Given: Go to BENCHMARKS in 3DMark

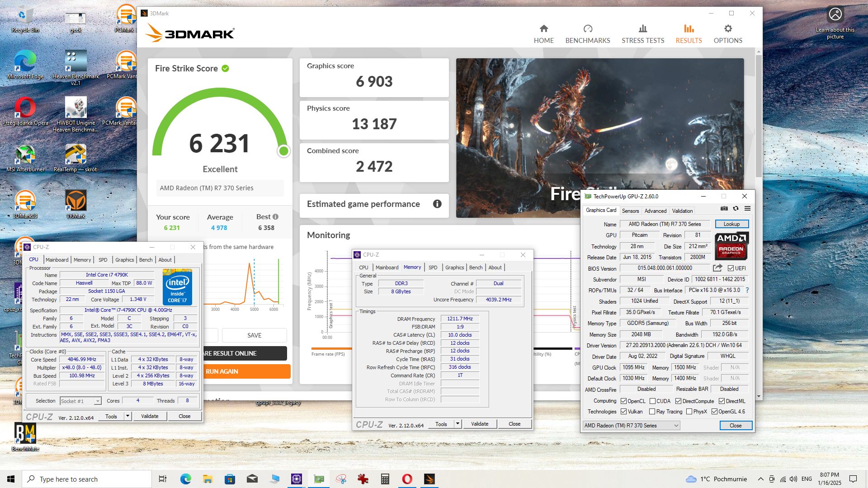Looking at the screenshot, I should (x=588, y=34).
